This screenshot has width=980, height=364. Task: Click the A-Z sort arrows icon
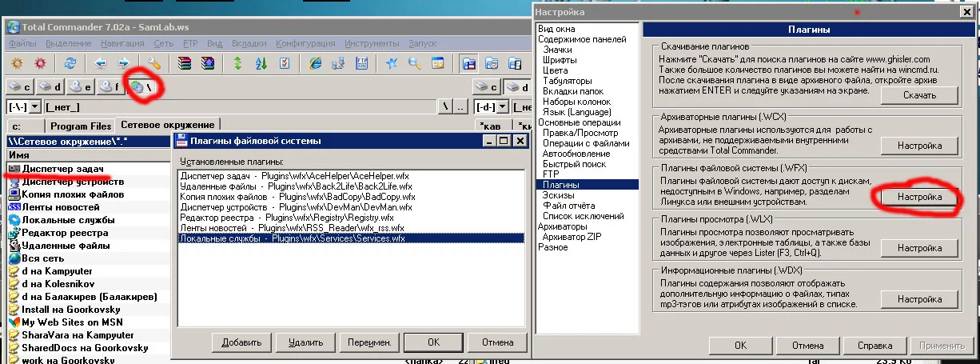(261, 62)
